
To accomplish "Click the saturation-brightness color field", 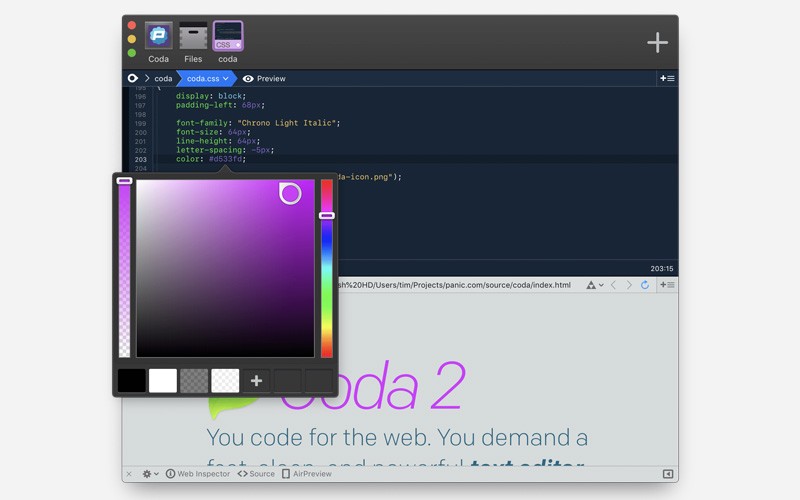I will click(x=225, y=268).
